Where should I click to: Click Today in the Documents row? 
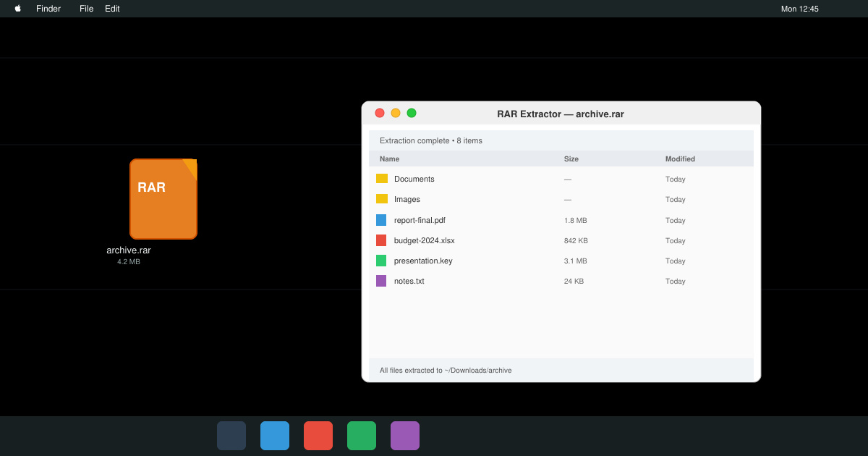point(676,179)
